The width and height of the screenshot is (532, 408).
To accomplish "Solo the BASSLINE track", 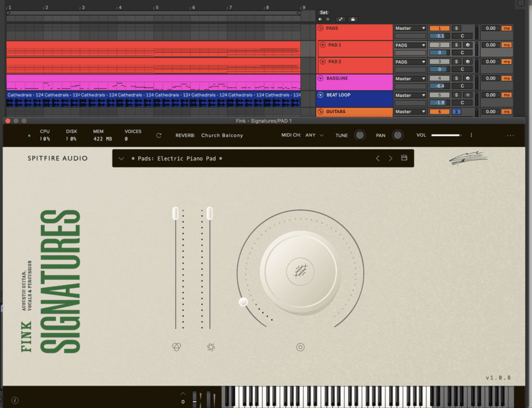I will [x=456, y=78].
